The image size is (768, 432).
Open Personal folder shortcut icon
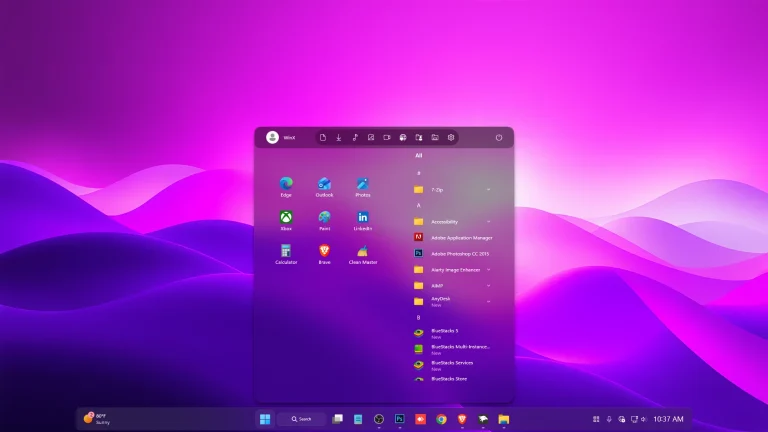(x=419, y=138)
